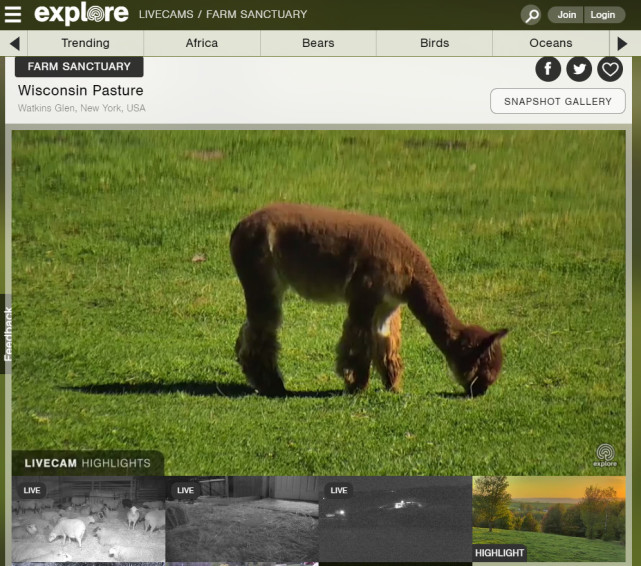Click the Watkins Glen, New York, USA location text
Viewport: 641px width, 566px height.
coord(81,108)
